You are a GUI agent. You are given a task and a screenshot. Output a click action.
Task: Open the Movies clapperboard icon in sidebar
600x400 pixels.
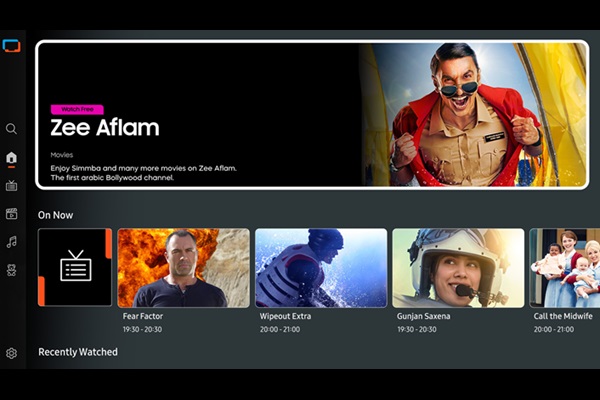[11, 214]
